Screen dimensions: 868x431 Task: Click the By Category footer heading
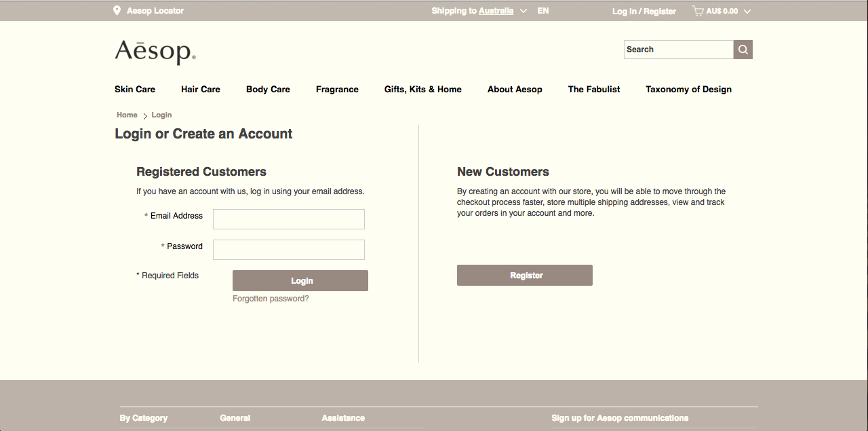pyautogui.click(x=144, y=418)
